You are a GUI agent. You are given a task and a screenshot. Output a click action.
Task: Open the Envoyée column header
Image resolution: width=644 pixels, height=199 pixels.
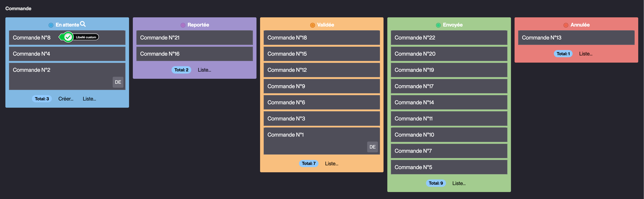(x=453, y=25)
